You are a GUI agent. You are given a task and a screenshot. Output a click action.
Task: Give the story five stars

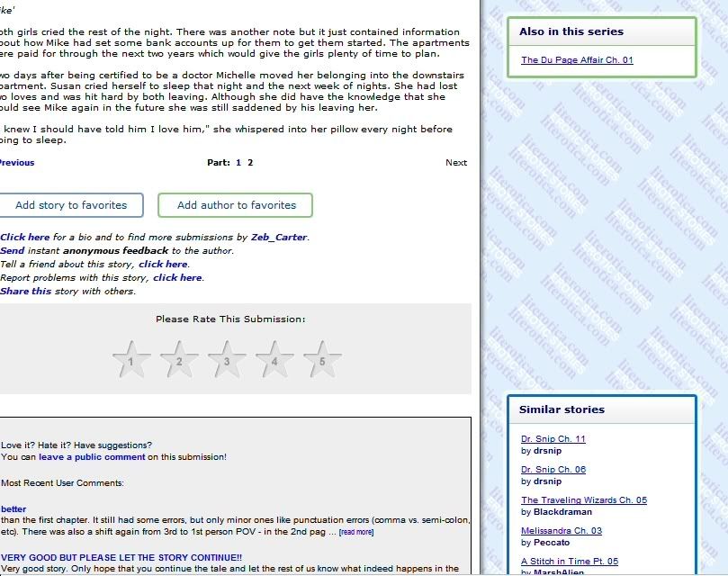coord(322,359)
